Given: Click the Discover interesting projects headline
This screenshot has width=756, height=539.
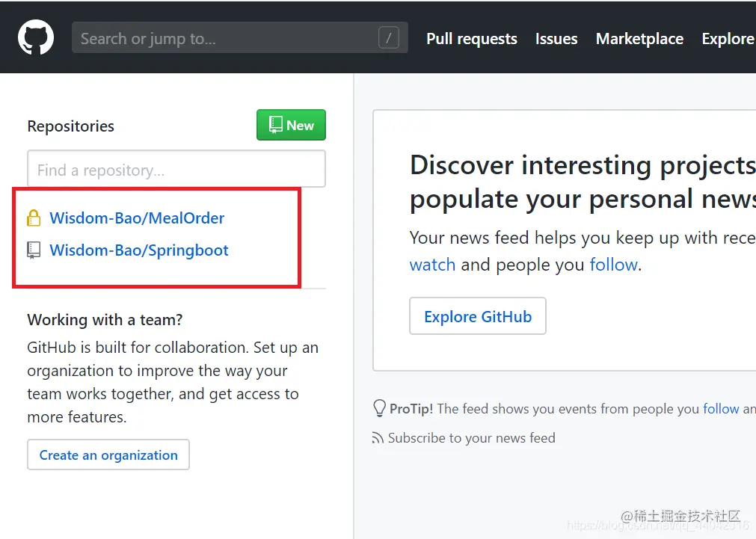Looking at the screenshot, I should [583, 165].
